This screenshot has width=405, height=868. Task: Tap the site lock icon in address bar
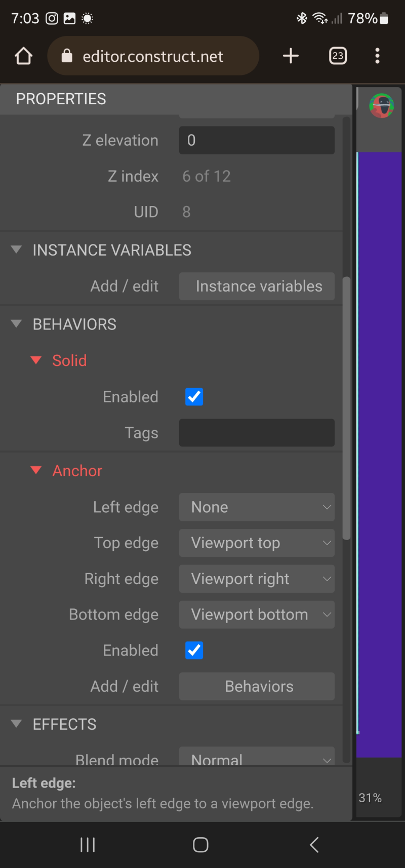click(67, 56)
